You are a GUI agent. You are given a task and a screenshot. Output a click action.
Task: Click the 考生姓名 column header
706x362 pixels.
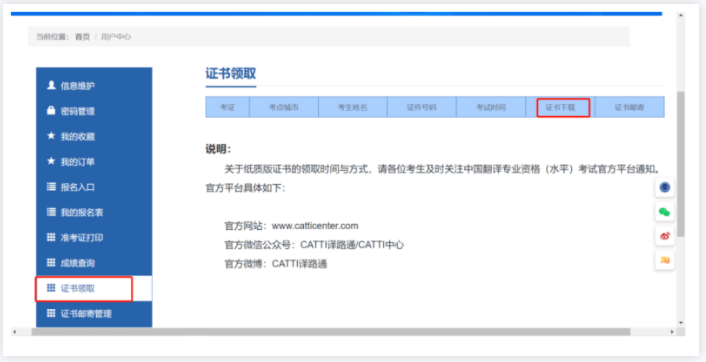point(353,108)
